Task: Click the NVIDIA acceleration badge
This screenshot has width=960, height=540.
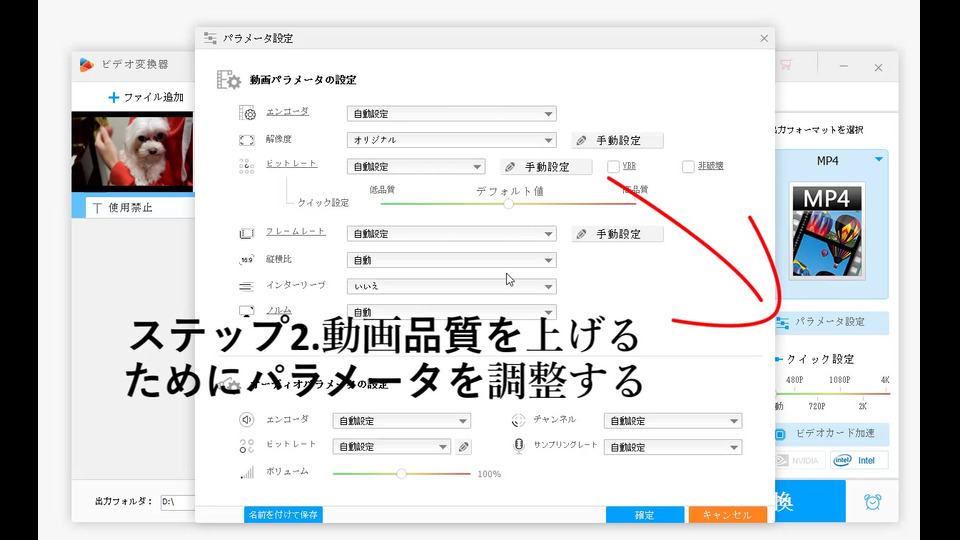Action: tap(799, 460)
